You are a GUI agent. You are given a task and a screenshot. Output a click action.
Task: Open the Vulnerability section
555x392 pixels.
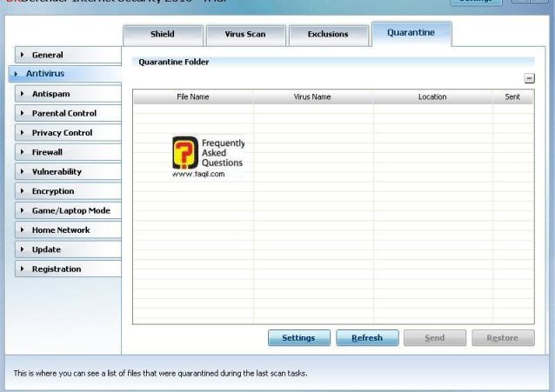68,171
